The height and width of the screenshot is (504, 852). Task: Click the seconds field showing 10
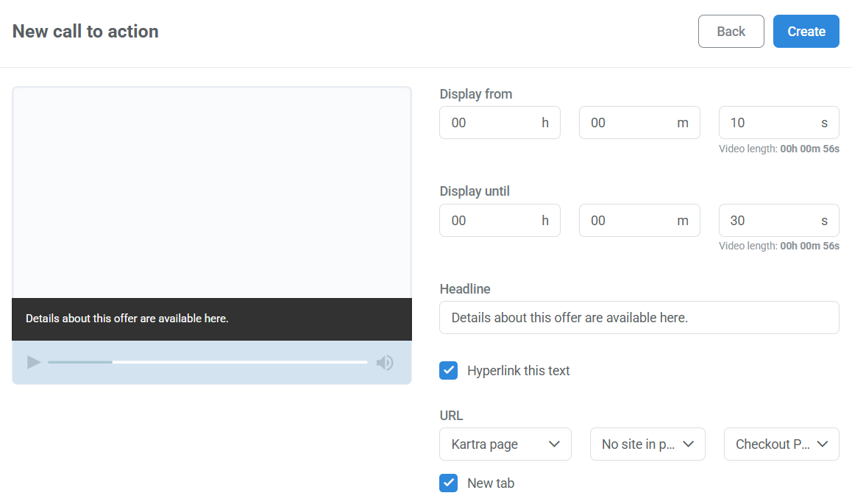(x=778, y=122)
